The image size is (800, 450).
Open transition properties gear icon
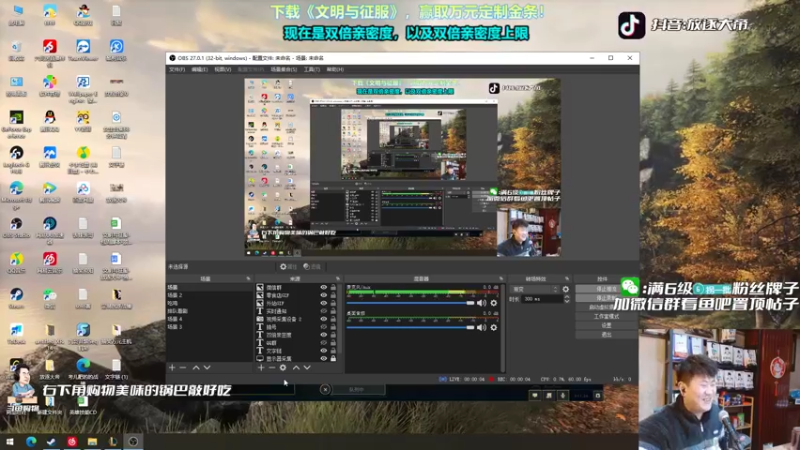[x=565, y=289]
